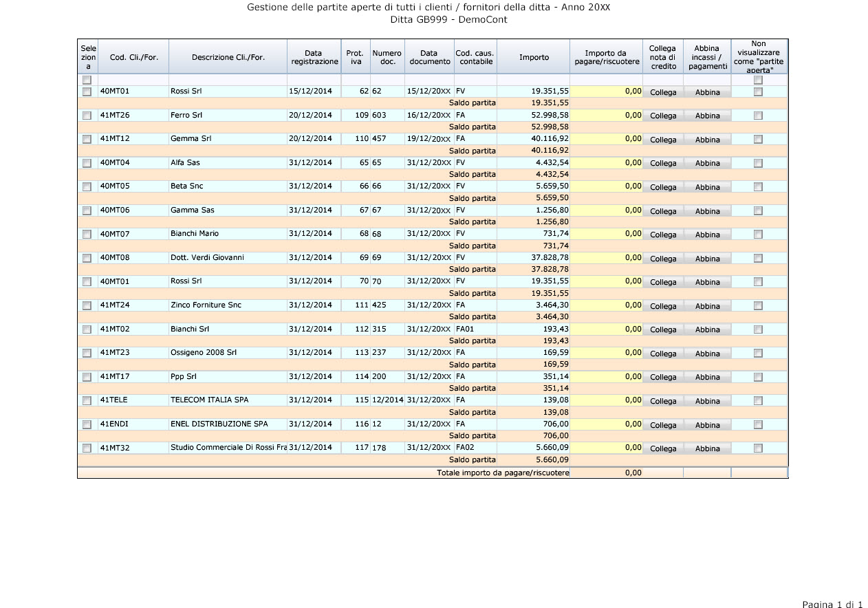The height and width of the screenshot is (608, 868).
Task: Click the 'Data documento' column header
Action: 428,57
